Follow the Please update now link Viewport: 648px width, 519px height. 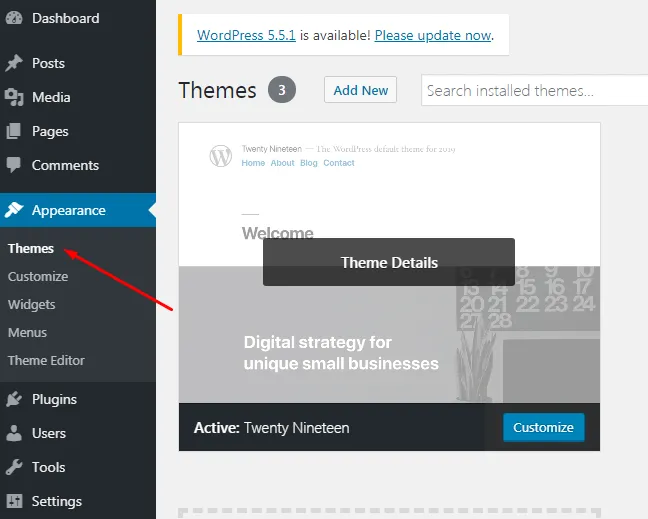[433, 36]
